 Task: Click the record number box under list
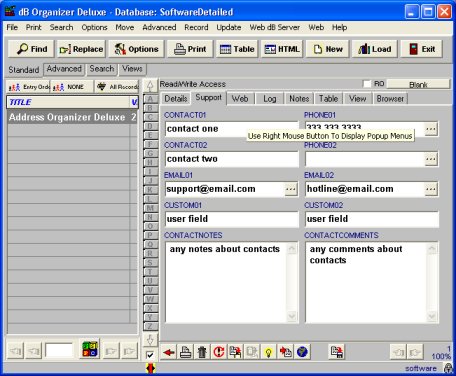(59, 350)
